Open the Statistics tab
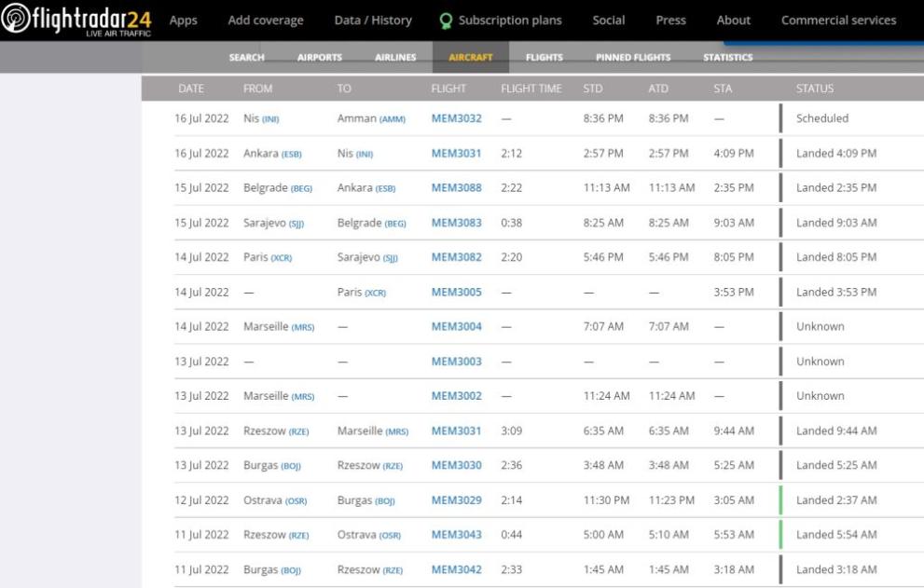924x588 pixels. coord(727,58)
